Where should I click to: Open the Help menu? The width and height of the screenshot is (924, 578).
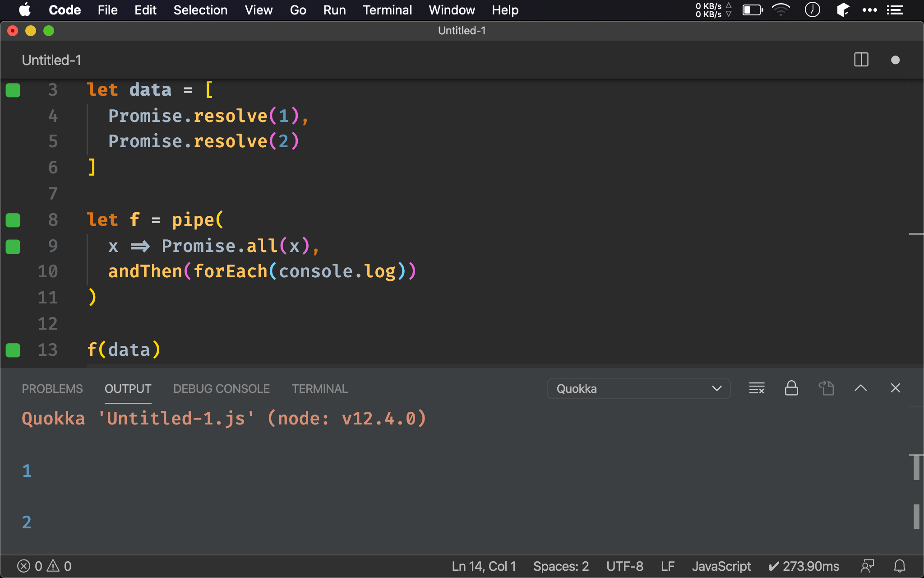tap(505, 10)
